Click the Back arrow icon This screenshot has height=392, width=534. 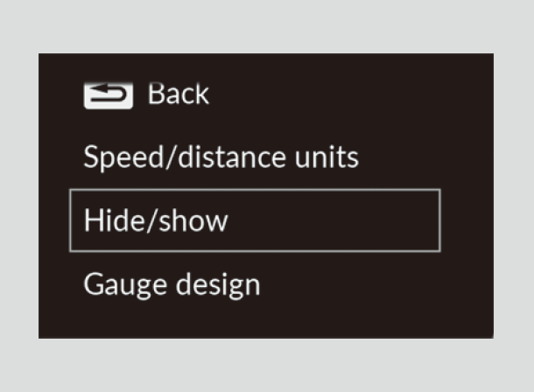click(x=108, y=94)
